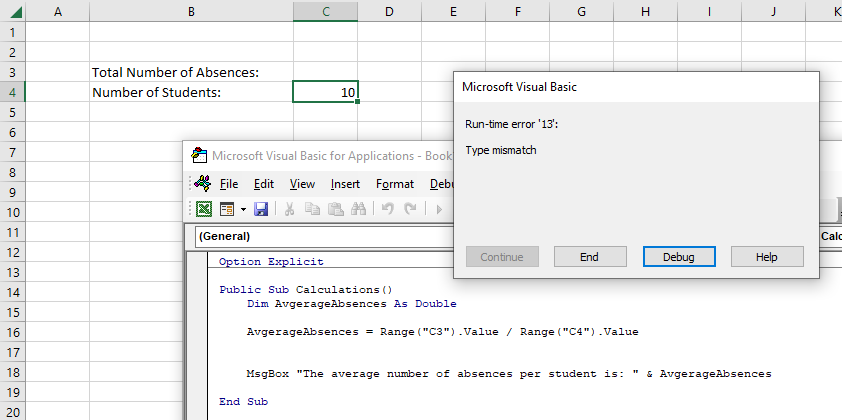The height and width of the screenshot is (420, 842).
Task: Open the File menu in VBA editor
Action: click(x=229, y=184)
